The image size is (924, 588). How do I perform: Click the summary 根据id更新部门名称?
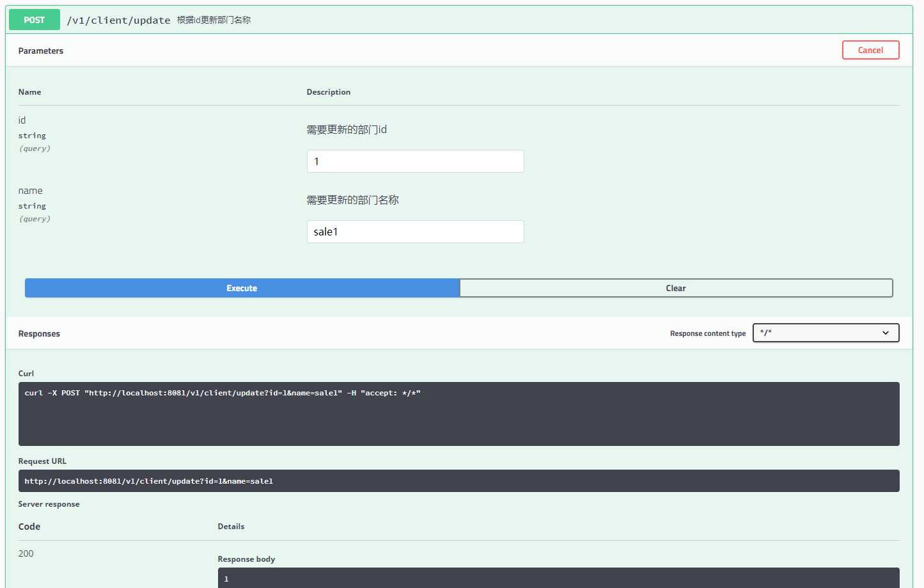pos(214,20)
